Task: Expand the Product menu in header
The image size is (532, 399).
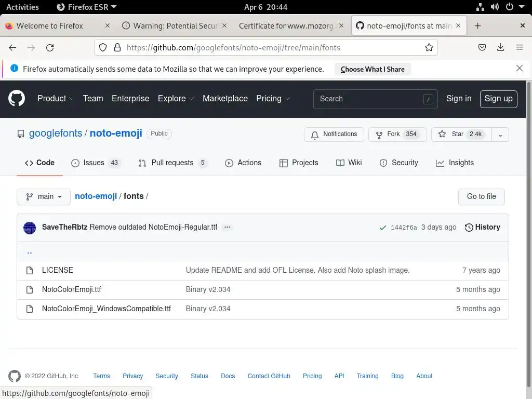Action: [x=56, y=98]
